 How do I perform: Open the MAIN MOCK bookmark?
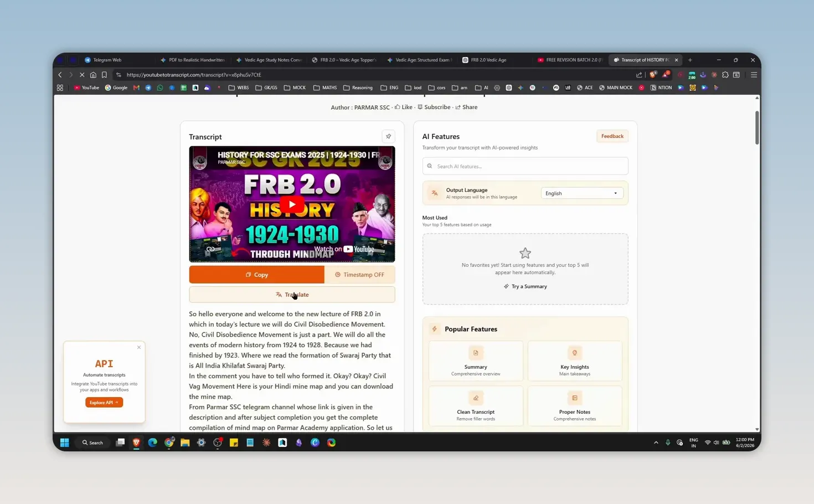615,88
